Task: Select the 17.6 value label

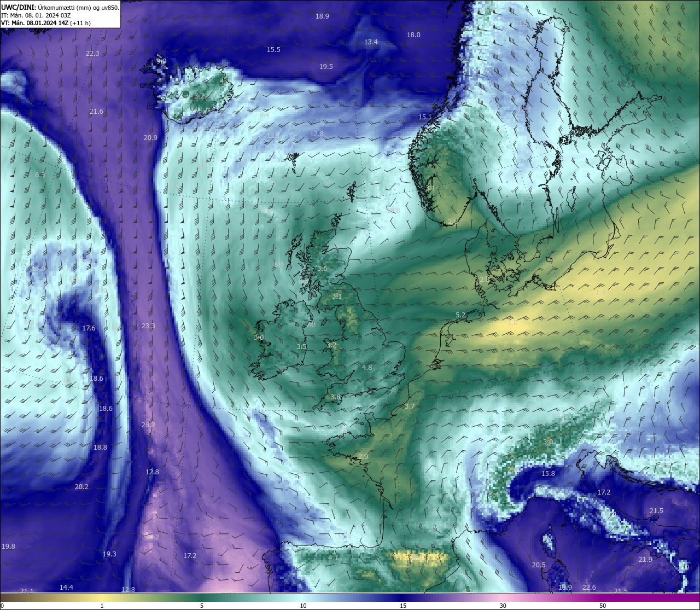Action: point(89,328)
